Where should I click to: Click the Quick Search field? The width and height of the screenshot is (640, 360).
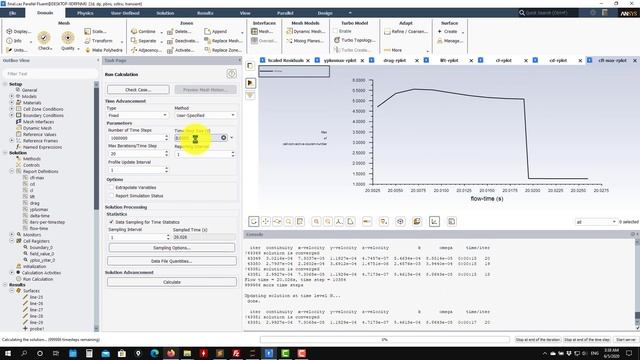[x=548, y=13]
